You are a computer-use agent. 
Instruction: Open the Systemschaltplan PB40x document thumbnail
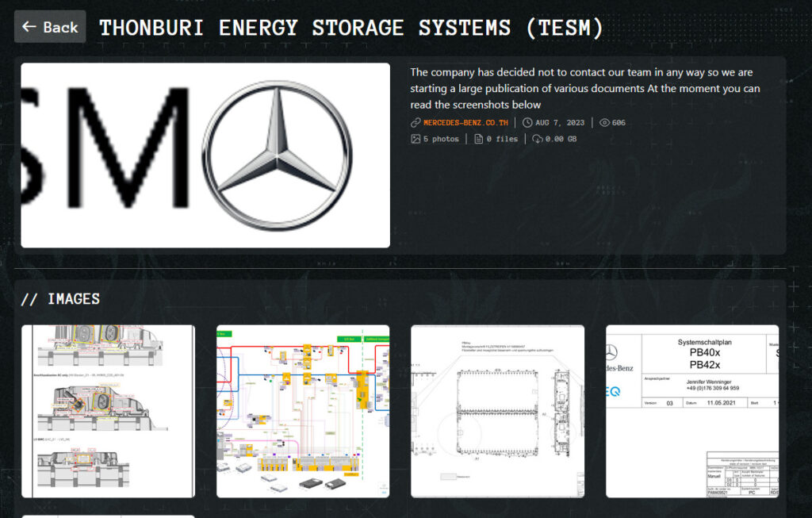coord(692,411)
